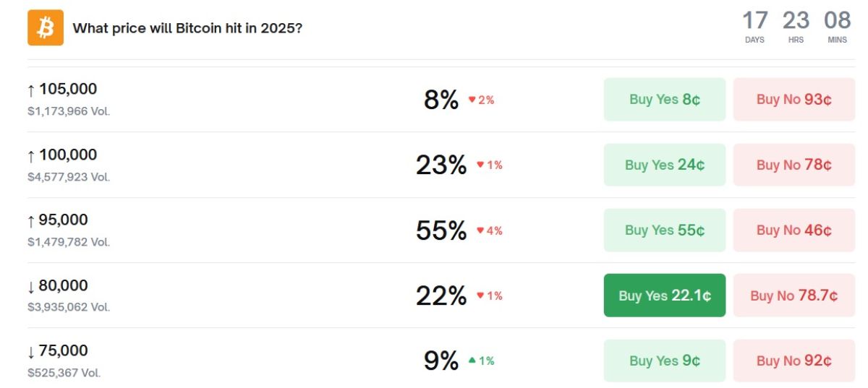This screenshot has width=868, height=388.
Task: Click the orange Bitcoin logo icon
Action: click(x=45, y=28)
